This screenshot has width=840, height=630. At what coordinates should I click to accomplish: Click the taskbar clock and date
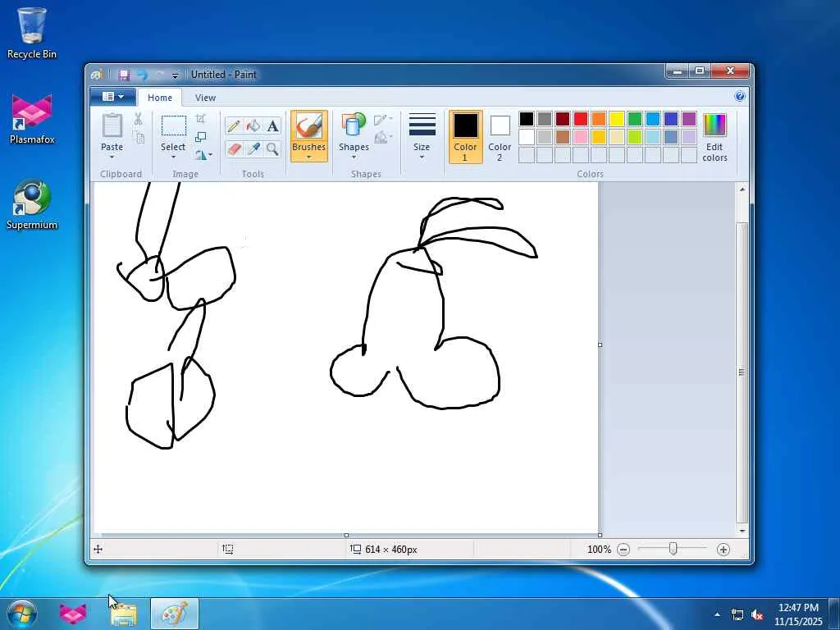click(x=798, y=614)
